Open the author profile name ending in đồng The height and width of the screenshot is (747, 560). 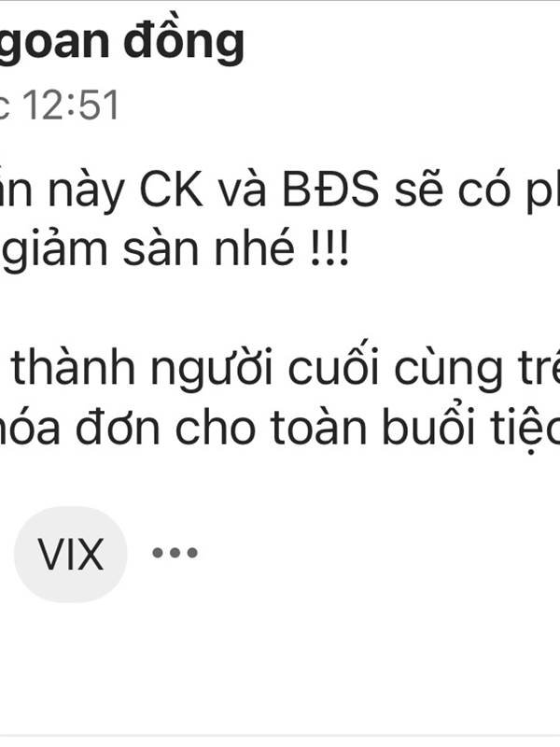click(x=122, y=43)
